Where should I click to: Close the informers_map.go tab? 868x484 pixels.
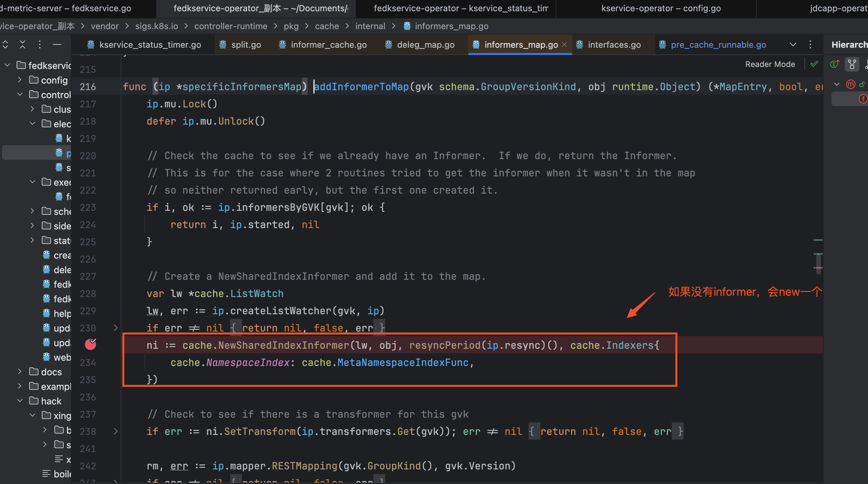pyautogui.click(x=564, y=44)
